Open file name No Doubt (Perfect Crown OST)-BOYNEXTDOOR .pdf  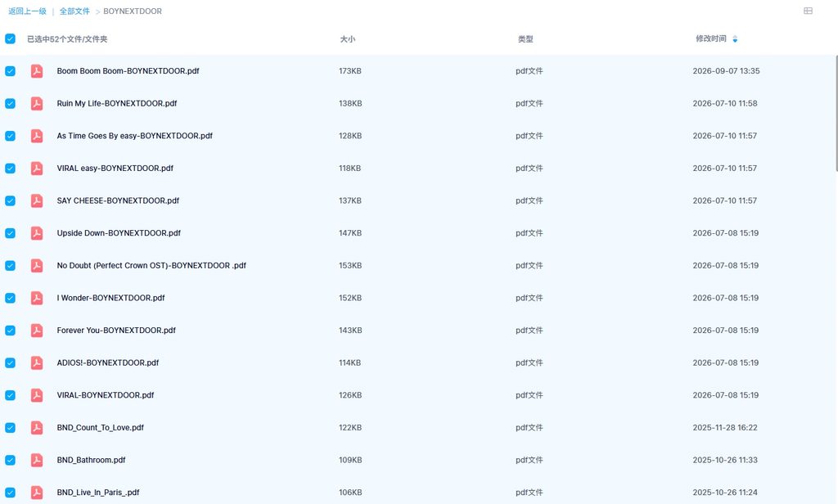(151, 266)
